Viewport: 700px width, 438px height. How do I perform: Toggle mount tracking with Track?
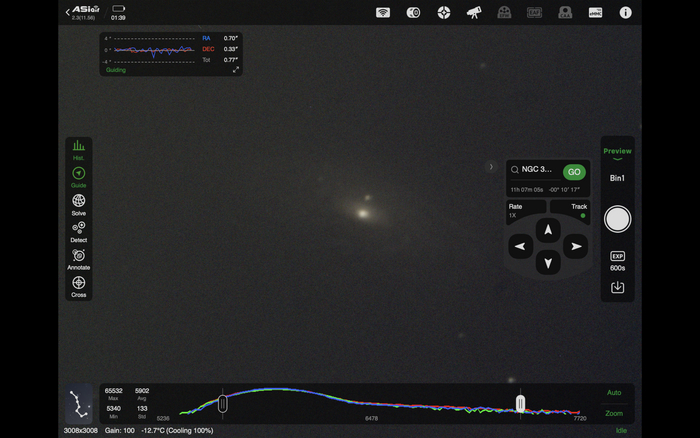tap(579, 210)
